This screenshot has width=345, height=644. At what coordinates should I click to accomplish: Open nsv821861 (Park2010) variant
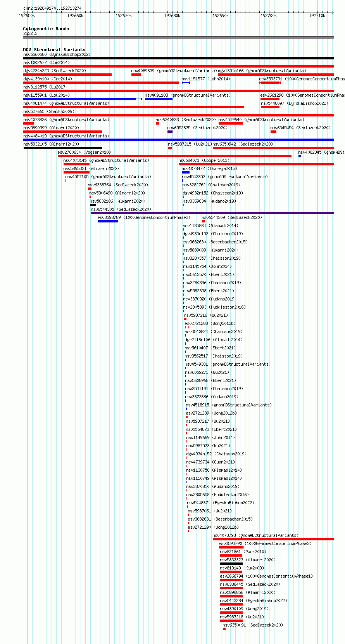(x=243, y=552)
